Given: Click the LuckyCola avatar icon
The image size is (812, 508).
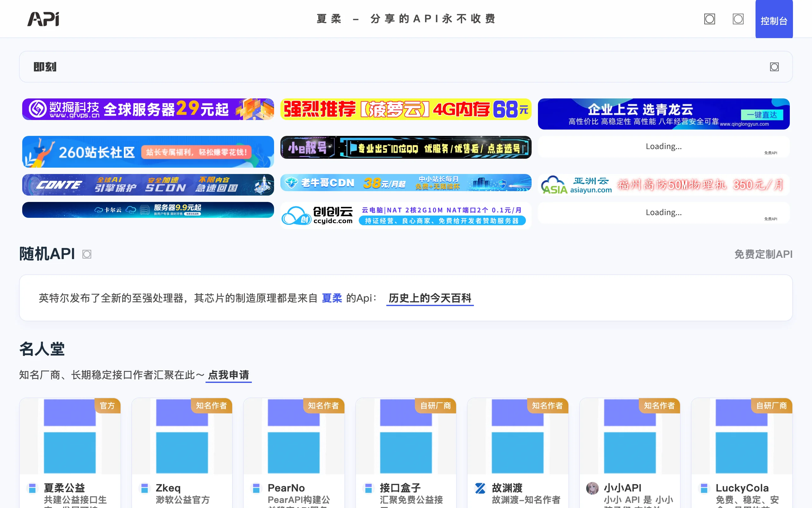Looking at the screenshot, I should pos(704,488).
